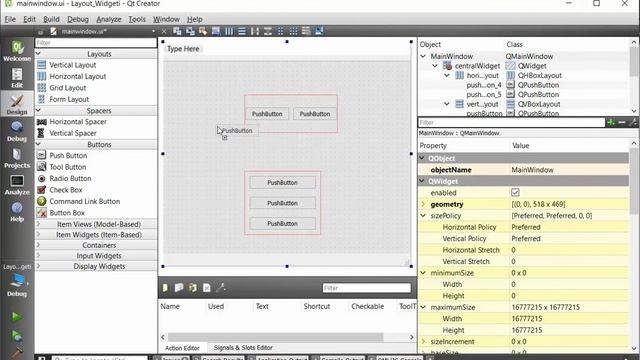Collapse the MainWindow tree node
The height and width of the screenshot is (360, 640).
[423, 56]
